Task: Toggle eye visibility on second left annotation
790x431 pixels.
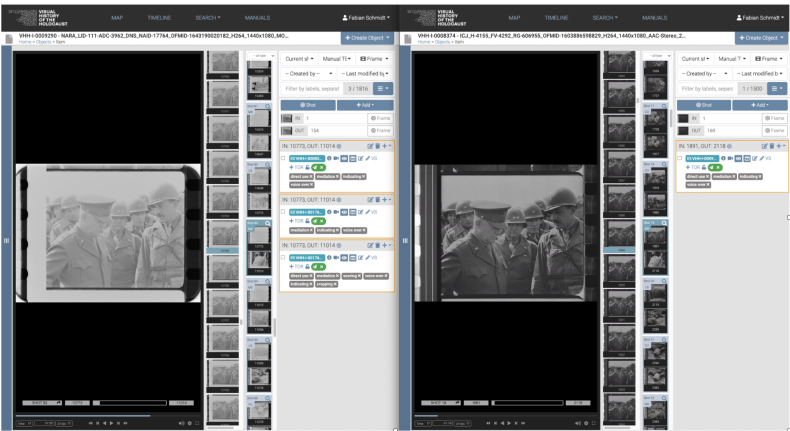Action: coord(345,212)
